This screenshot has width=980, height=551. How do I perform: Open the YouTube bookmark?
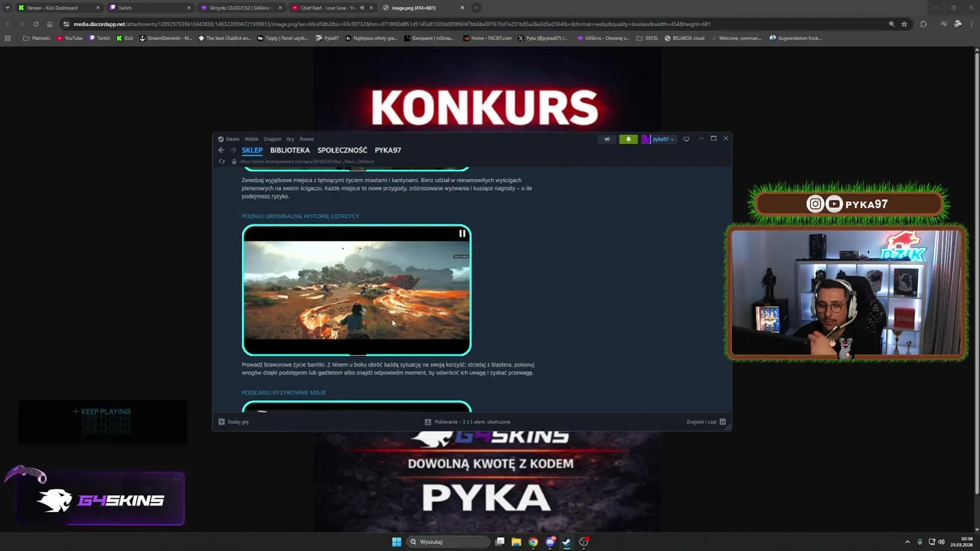[70, 37]
